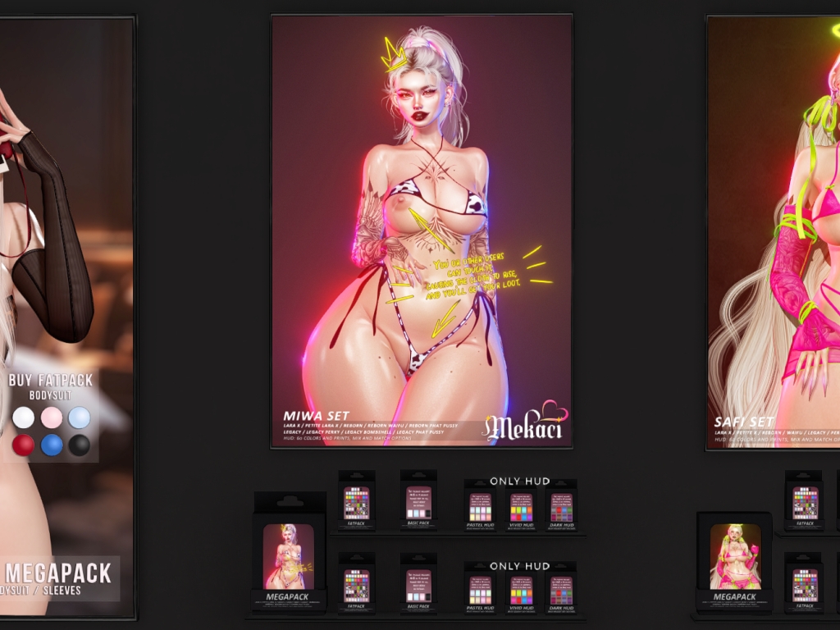
Task: Select Miwa Basic Pack box on upper shelf
Action: (x=418, y=501)
